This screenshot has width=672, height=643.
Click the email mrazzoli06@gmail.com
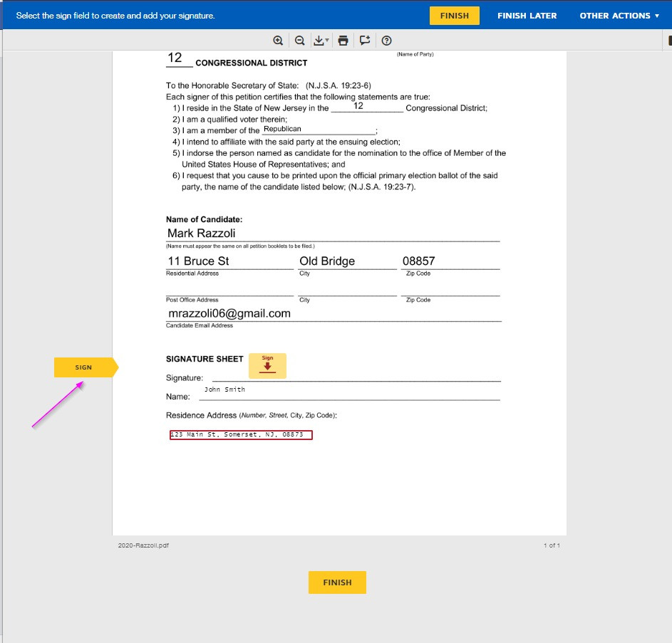tap(229, 313)
